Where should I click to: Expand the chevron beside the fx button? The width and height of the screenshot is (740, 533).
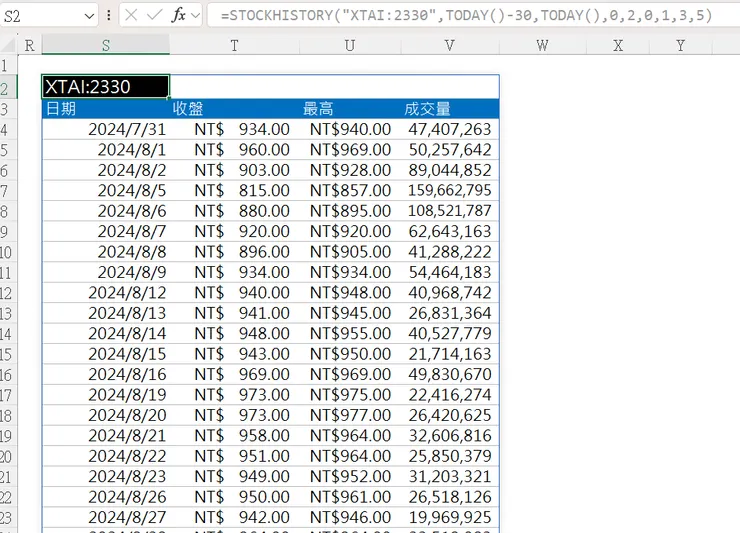click(195, 17)
